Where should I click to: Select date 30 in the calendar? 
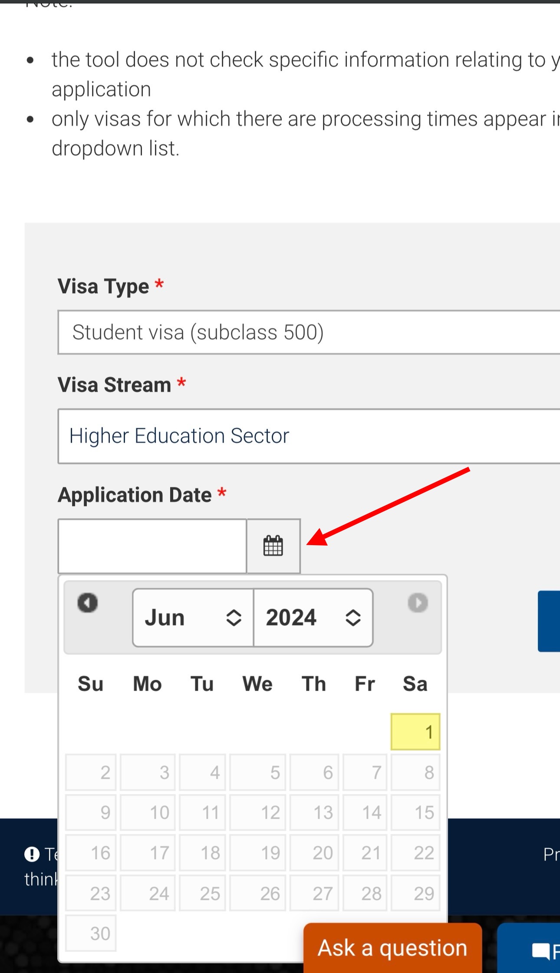91,933
